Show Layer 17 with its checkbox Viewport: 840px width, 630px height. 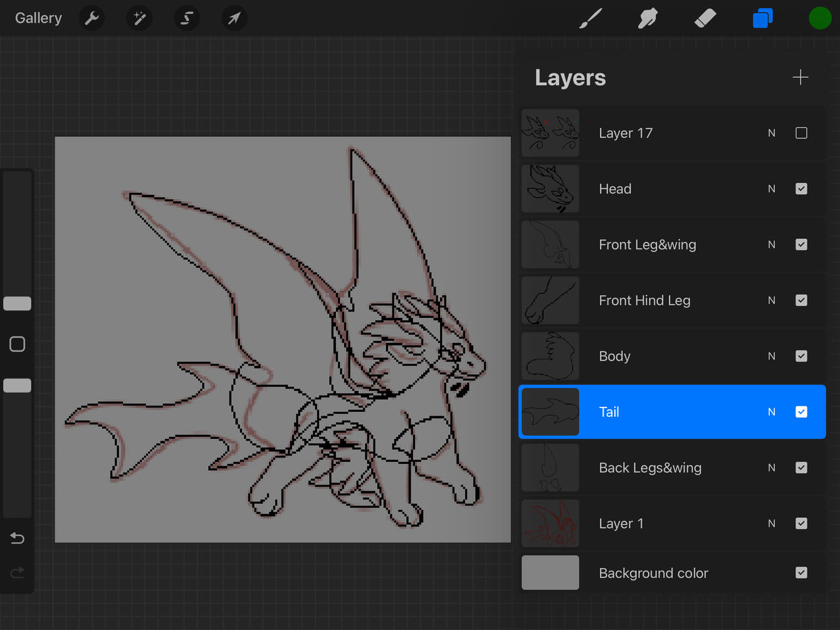pyautogui.click(x=801, y=133)
